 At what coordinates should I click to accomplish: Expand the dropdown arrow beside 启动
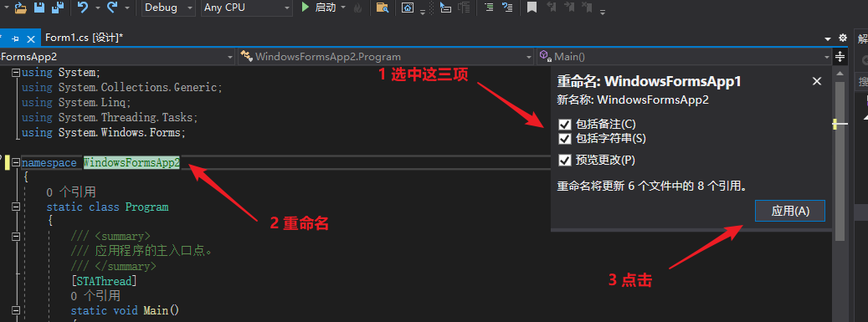point(343,8)
